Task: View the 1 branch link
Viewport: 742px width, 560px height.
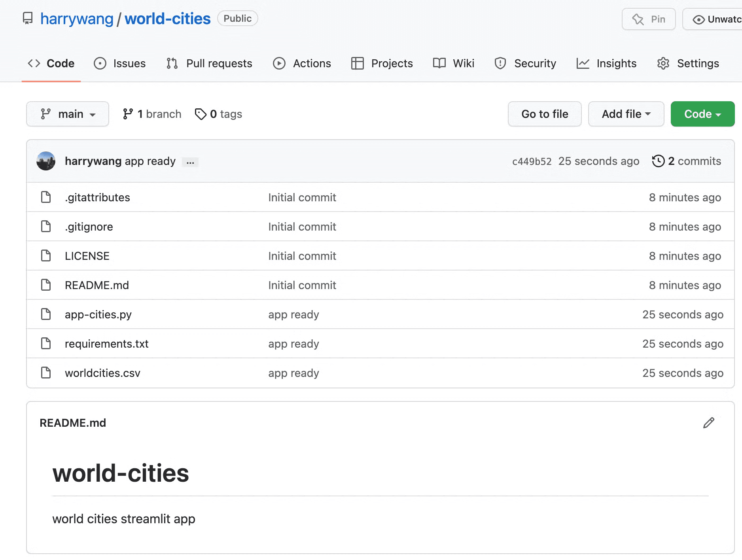Action: (x=152, y=114)
